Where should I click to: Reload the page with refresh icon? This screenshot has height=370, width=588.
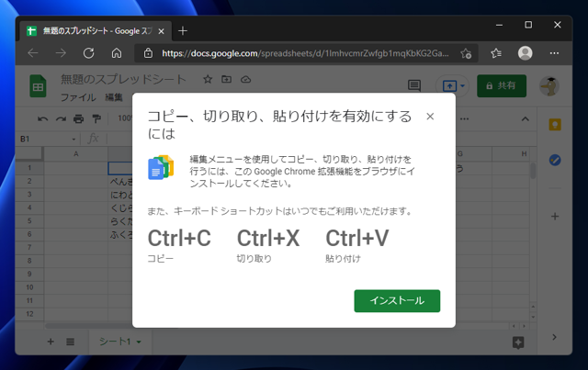pyautogui.click(x=89, y=53)
